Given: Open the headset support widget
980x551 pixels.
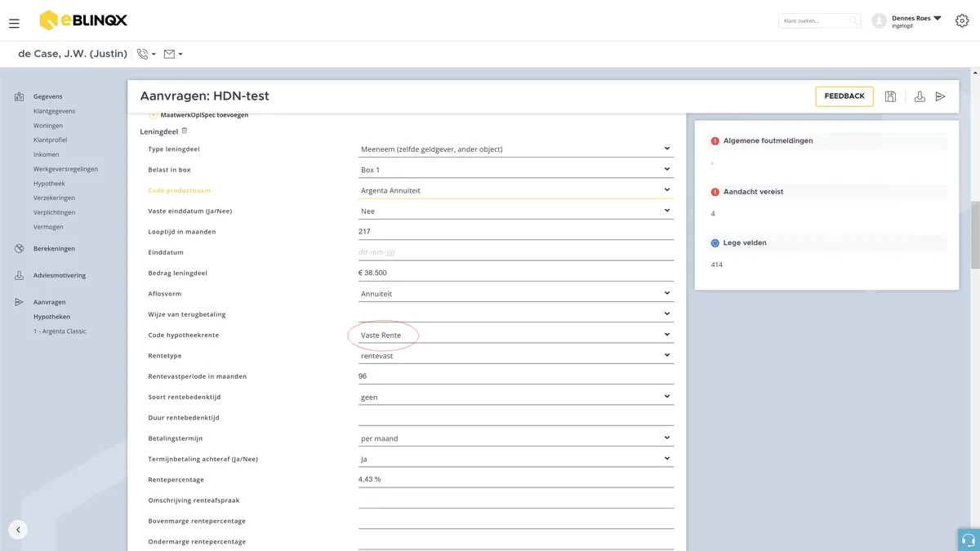Looking at the screenshot, I should pos(969,540).
